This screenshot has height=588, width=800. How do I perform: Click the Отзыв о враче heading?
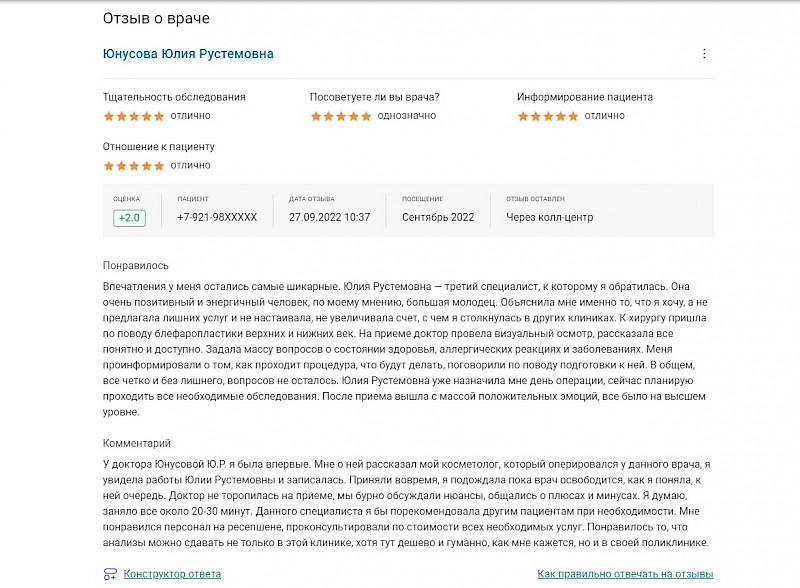tap(156, 18)
